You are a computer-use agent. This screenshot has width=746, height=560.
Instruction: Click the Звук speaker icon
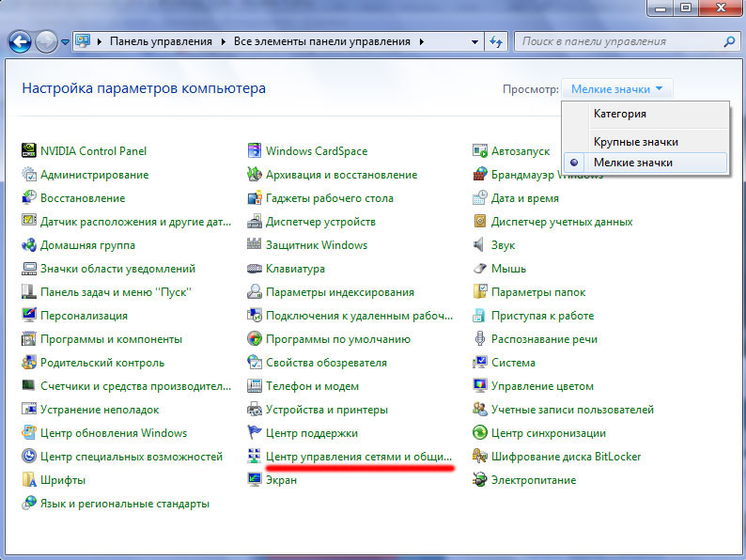[x=480, y=244]
